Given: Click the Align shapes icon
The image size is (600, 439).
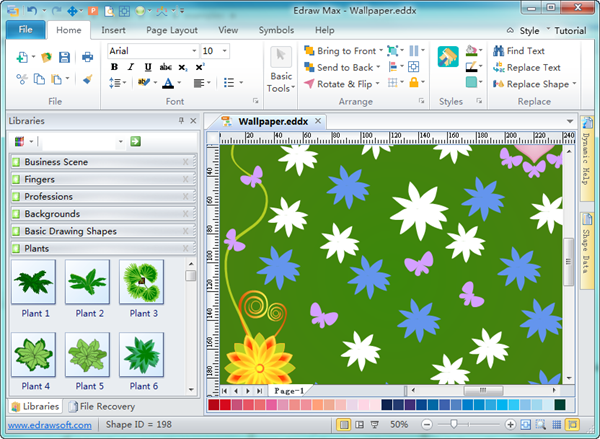Looking at the screenshot, I should [x=393, y=67].
